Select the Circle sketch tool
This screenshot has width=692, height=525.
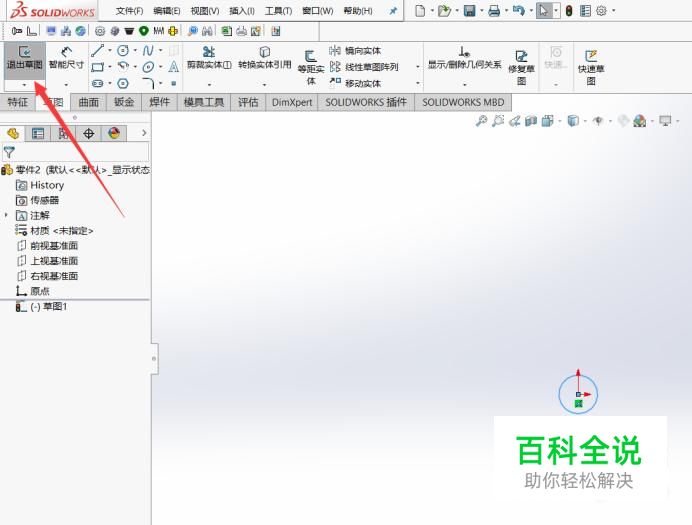123,51
